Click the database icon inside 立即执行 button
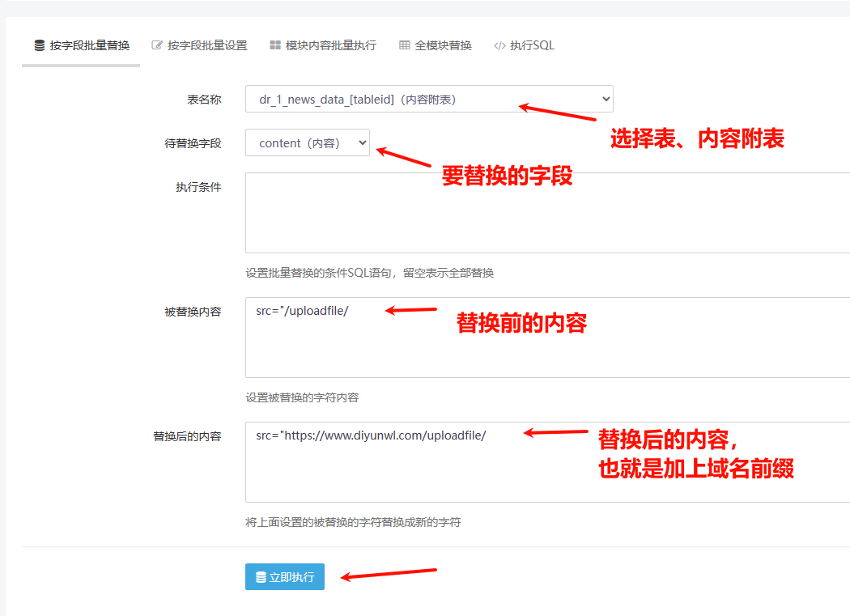The width and height of the screenshot is (850, 616). [261, 577]
